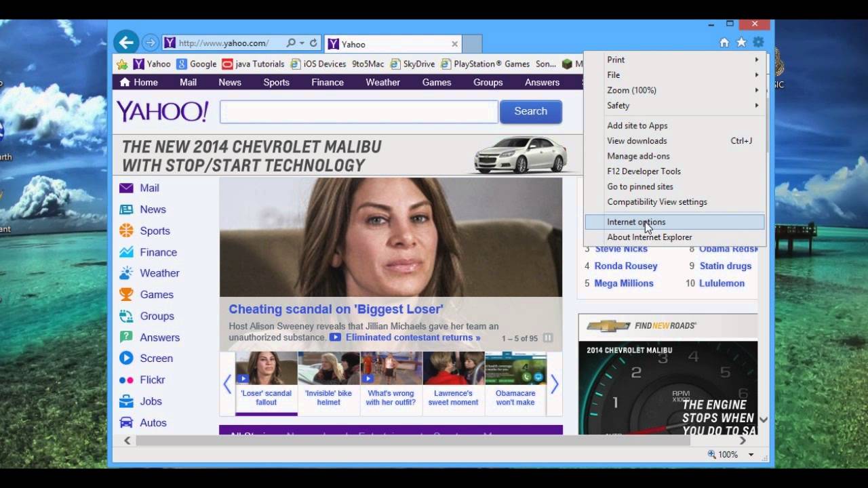Open SkyDrive bookmark

pos(412,64)
